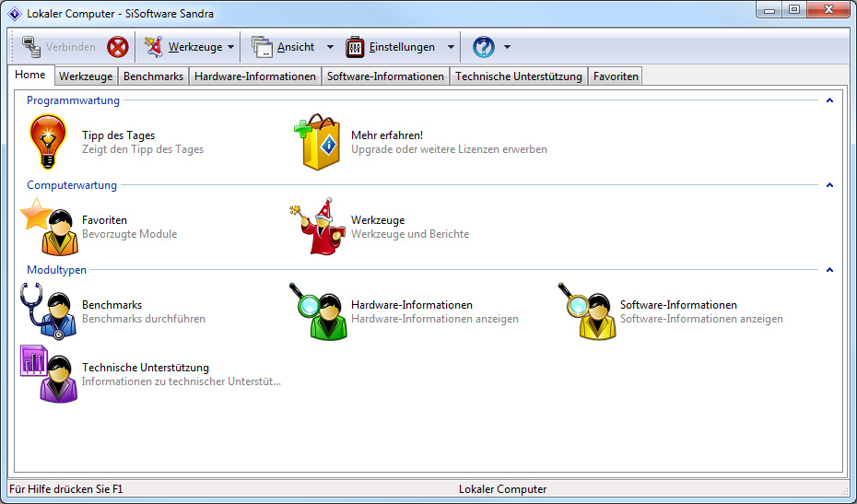Expand the Einstellungen toolbar dropdown arrow

click(x=451, y=47)
